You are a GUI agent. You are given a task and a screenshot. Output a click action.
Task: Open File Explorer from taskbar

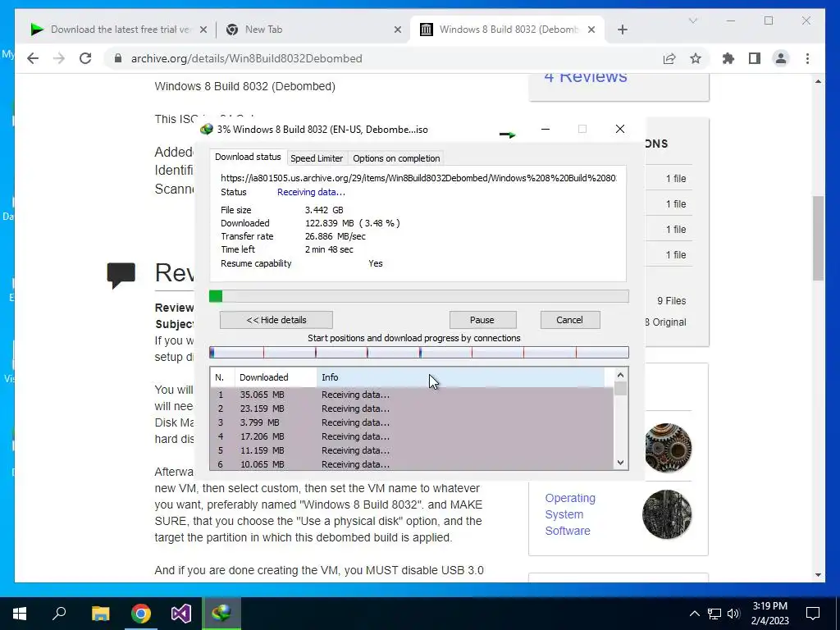coord(100,614)
